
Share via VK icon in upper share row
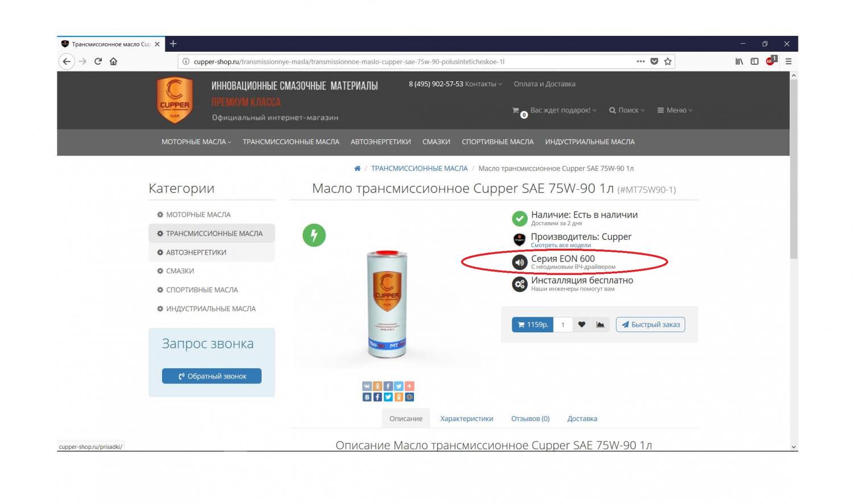(367, 386)
